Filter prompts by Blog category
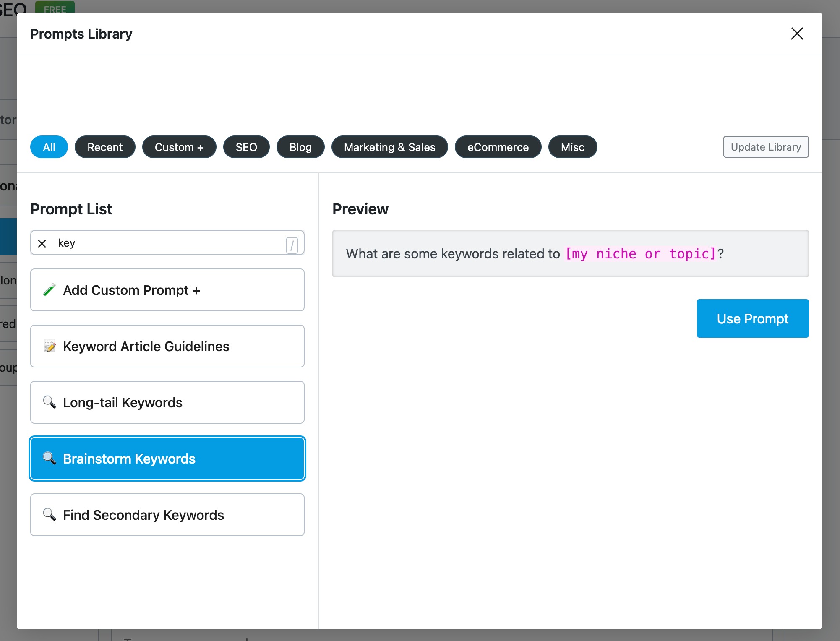The image size is (840, 641). click(x=300, y=147)
